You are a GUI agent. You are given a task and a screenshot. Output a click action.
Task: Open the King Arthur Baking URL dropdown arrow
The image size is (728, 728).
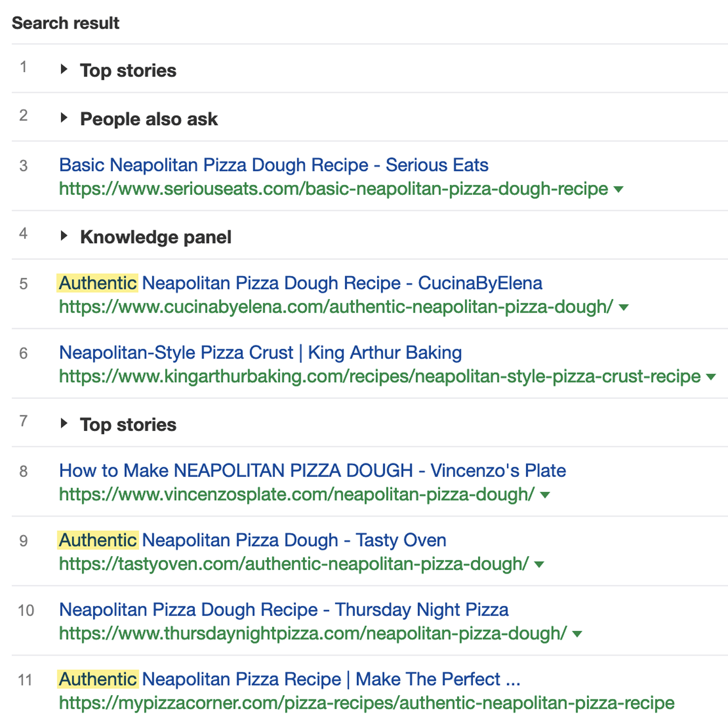pyautogui.click(x=710, y=377)
